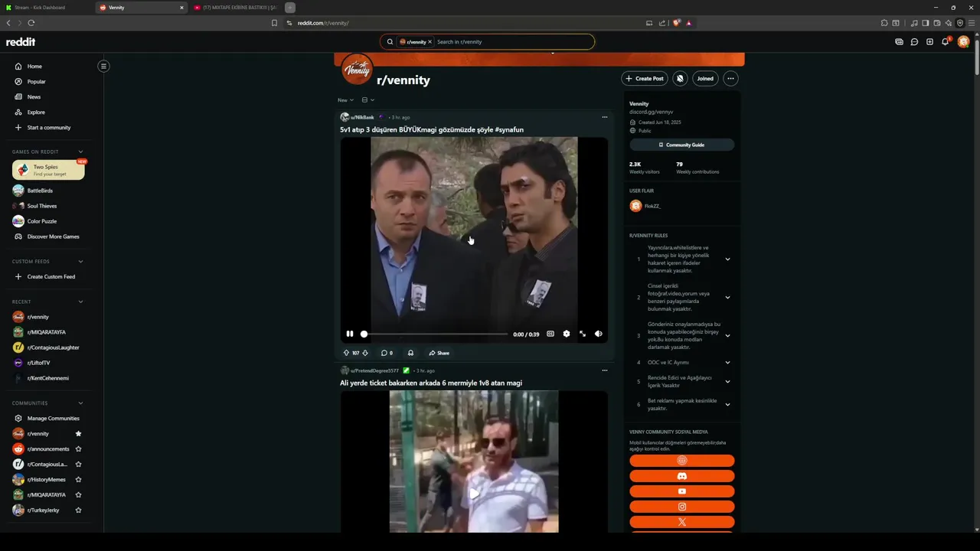Share the 5v1 atıp post
The height and width of the screenshot is (551, 980).
click(x=439, y=353)
